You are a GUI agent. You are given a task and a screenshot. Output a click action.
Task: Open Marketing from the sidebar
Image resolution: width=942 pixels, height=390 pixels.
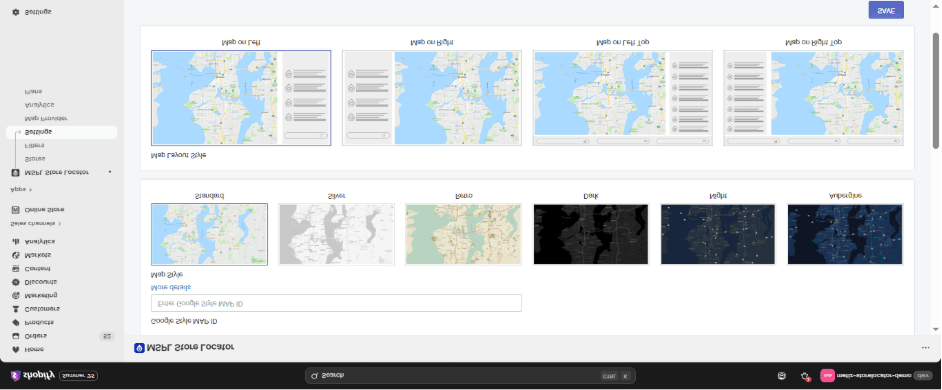pyautogui.click(x=40, y=296)
